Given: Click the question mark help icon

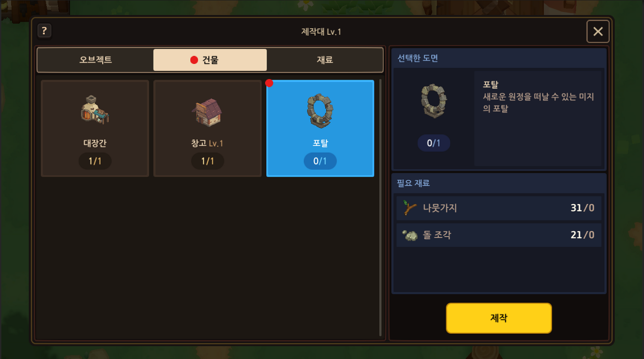Looking at the screenshot, I should (44, 31).
